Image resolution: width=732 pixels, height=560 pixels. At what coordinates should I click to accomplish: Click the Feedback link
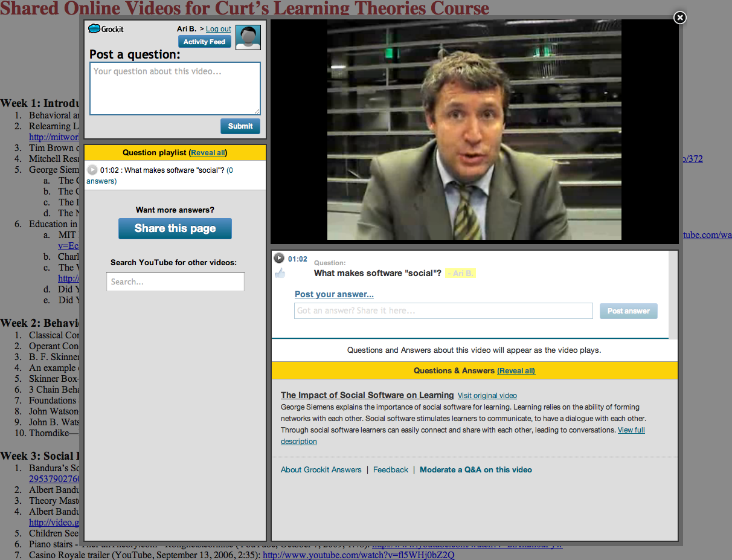click(x=391, y=469)
